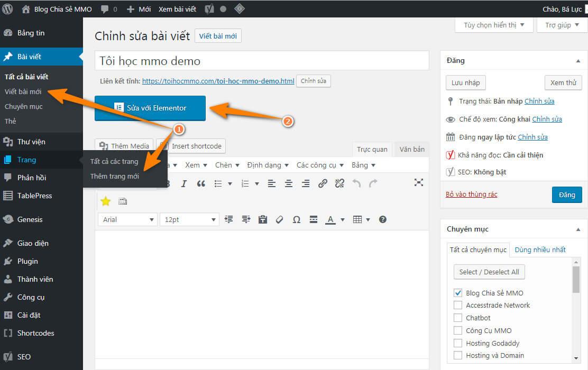Open the Arial font family dropdown

pyautogui.click(x=128, y=219)
